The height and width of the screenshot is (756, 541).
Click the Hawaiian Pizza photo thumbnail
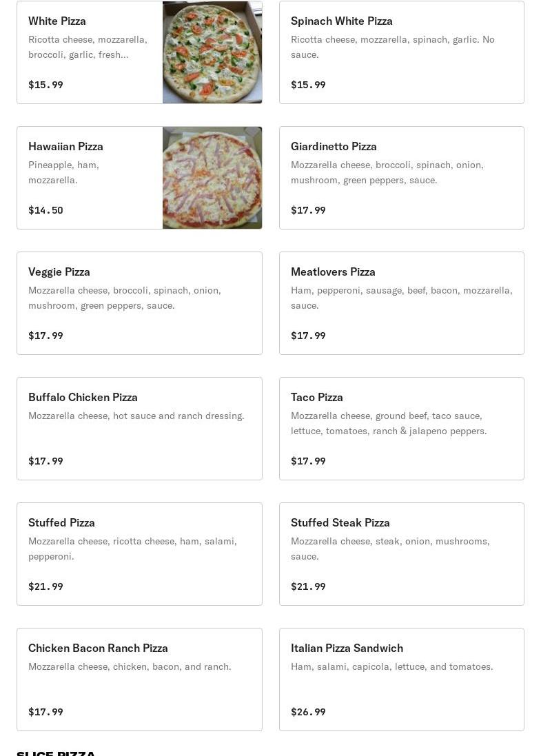[x=212, y=178]
